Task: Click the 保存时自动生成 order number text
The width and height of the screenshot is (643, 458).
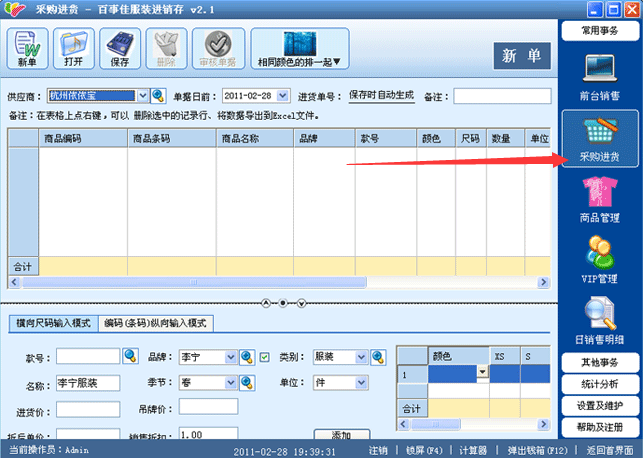Action: (x=381, y=96)
